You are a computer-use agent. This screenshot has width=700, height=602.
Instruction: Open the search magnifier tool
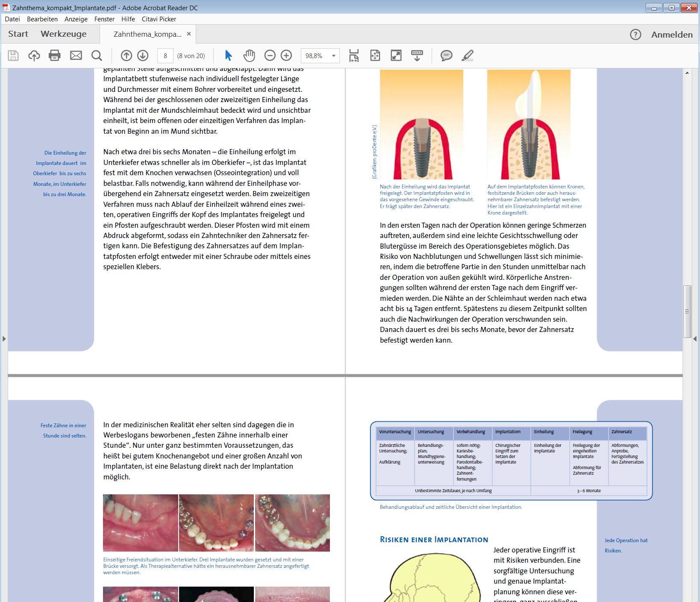click(x=97, y=56)
